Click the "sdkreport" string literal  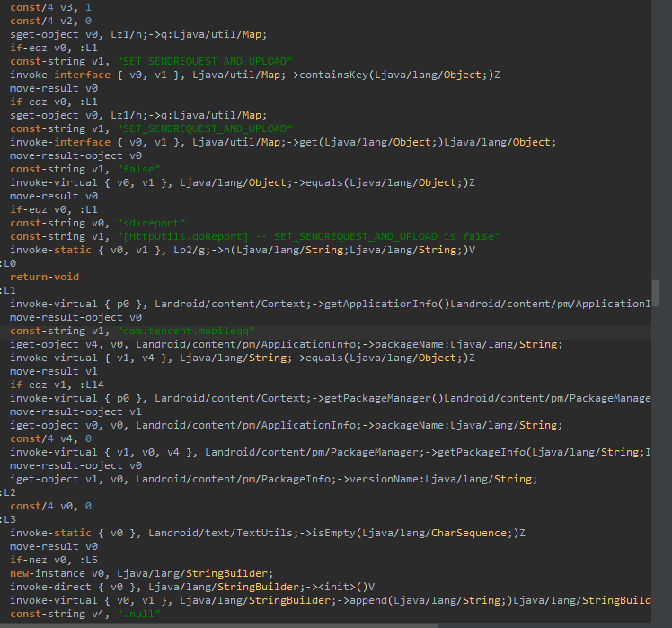(x=151, y=223)
